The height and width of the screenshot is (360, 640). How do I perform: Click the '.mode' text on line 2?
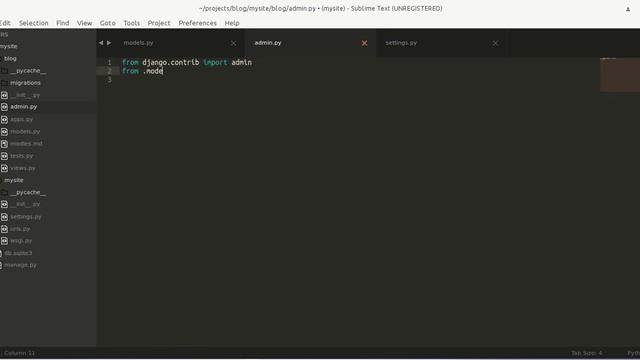(x=153, y=71)
